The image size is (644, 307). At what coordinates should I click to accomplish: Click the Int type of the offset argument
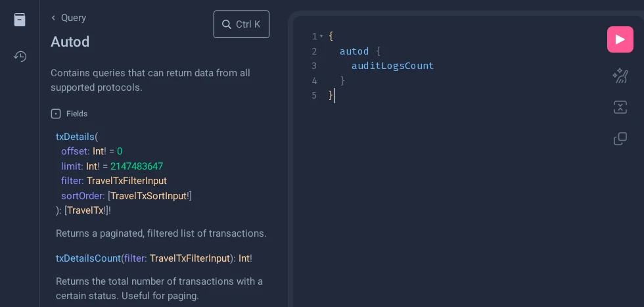(x=98, y=151)
